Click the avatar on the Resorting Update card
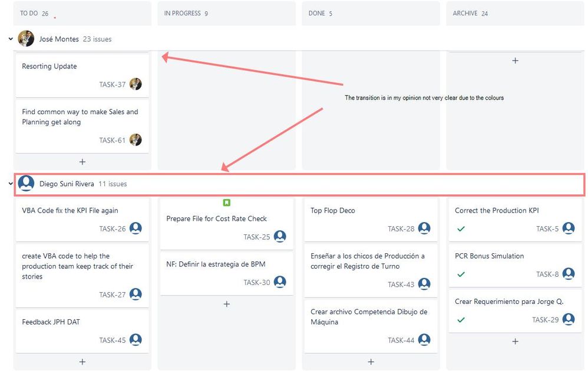Viewport: 588px width, 371px height. [136, 84]
